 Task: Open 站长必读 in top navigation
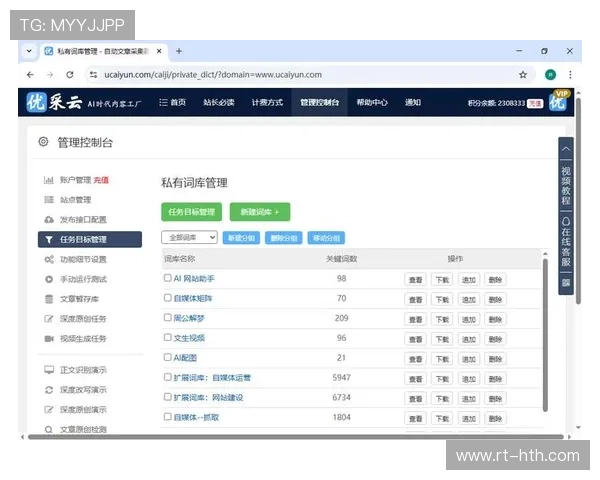tap(218, 103)
